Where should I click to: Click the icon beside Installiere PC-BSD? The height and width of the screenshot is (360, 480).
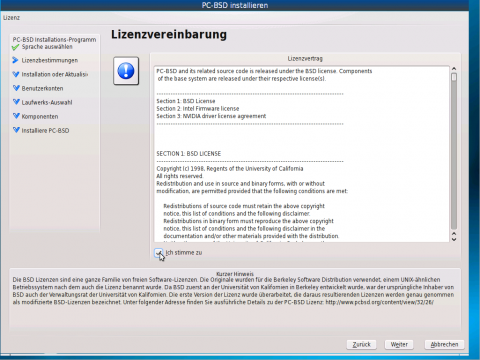coord(16,130)
